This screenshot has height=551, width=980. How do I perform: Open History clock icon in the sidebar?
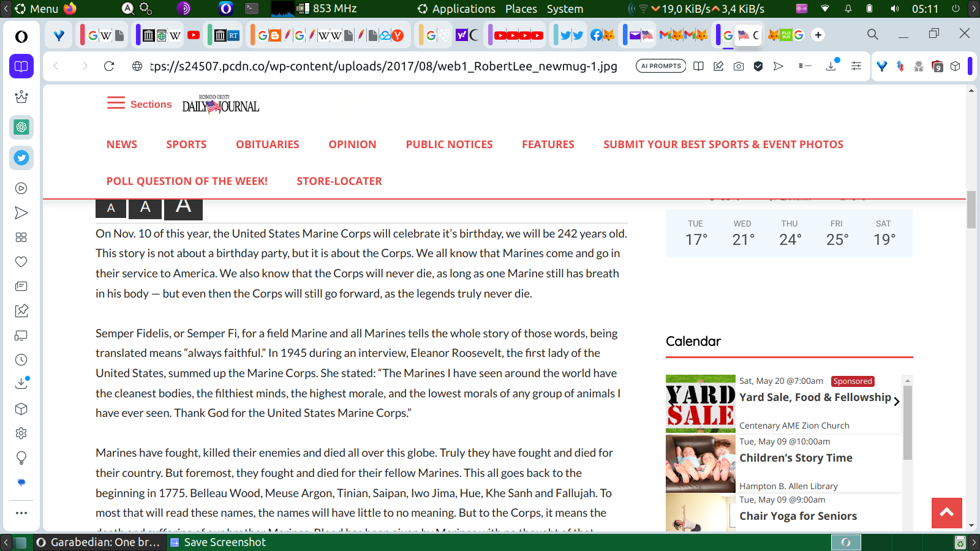(21, 360)
